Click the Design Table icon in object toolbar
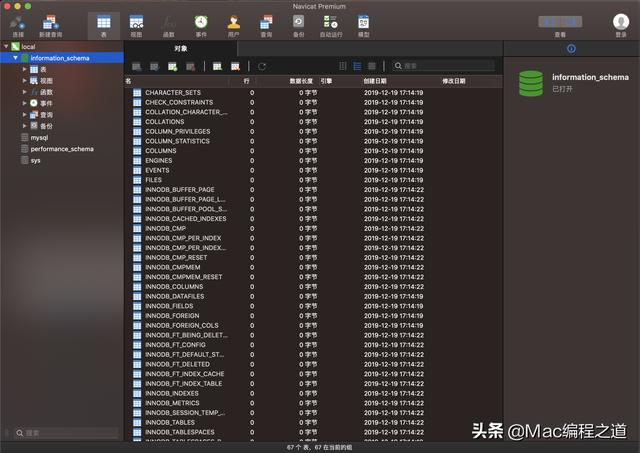Screen dimensions: 640x453 154,67
